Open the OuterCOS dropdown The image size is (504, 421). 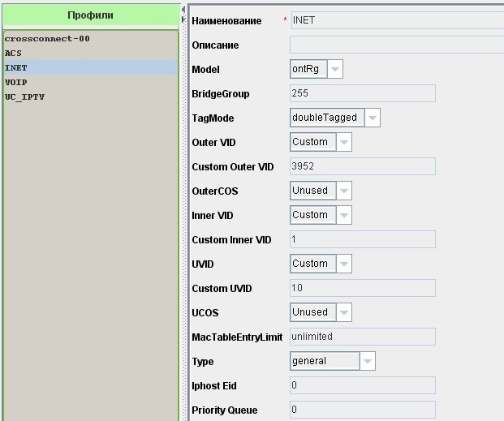coord(344,191)
